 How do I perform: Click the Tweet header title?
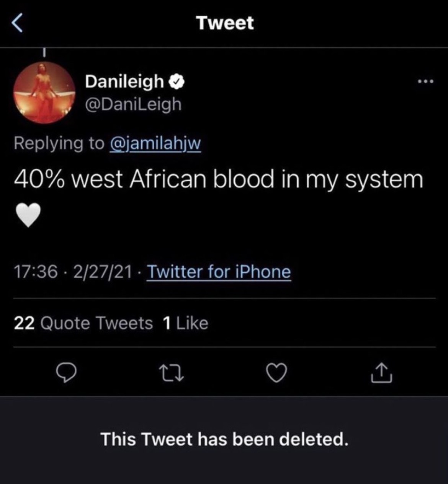[x=225, y=23]
